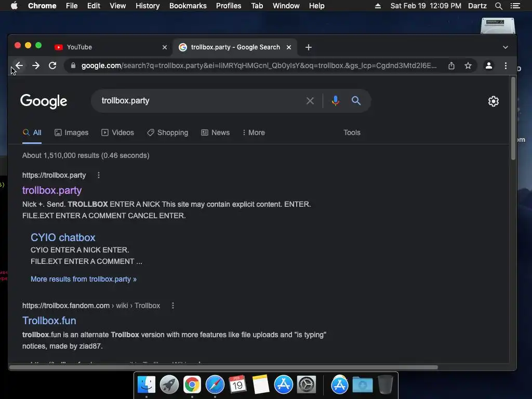532x399 pixels.
Task: Open the Profiles menu
Action: [x=229, y=6]
